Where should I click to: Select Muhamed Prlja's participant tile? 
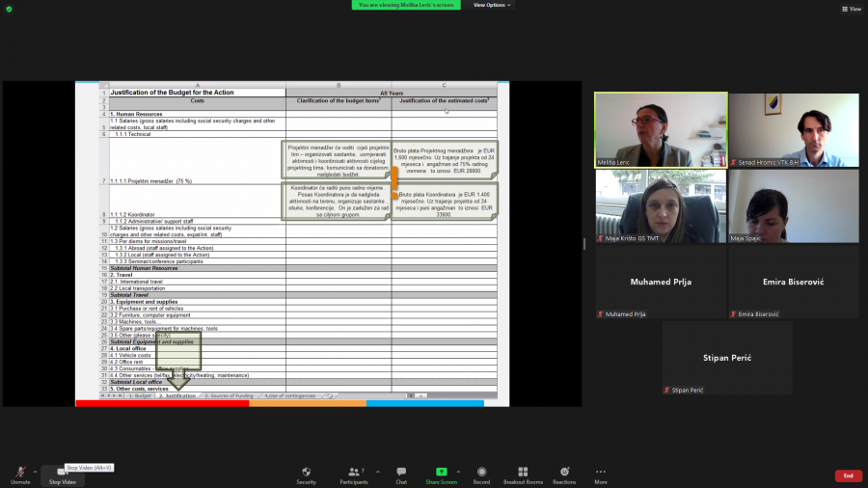point(661,282)
